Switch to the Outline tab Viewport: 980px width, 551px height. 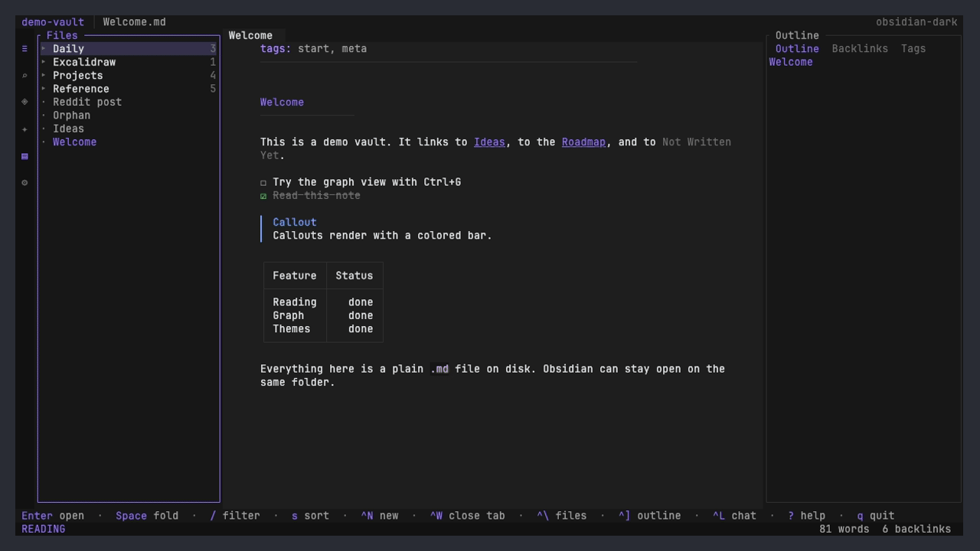(797, 48)
